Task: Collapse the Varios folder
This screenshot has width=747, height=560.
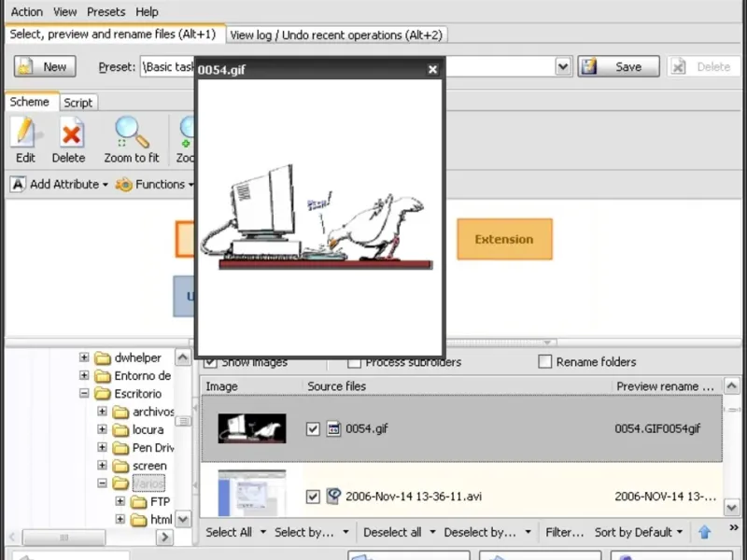Action: point(102,483)
